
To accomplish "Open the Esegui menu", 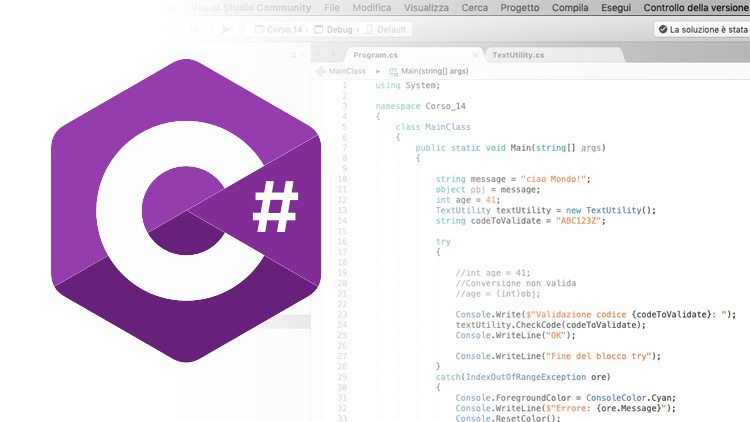I will coord(616,8).
